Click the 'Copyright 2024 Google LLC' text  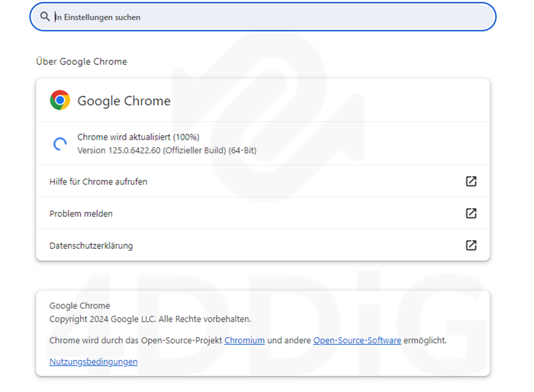coord(102,319)
